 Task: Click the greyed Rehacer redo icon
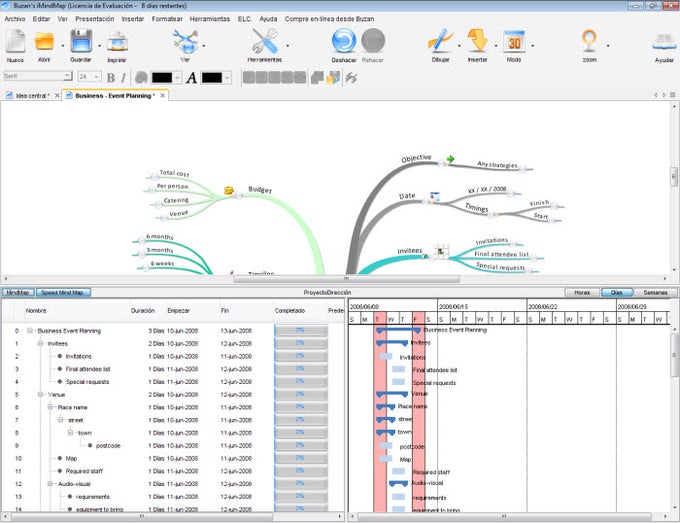click(x=373, y=41)
